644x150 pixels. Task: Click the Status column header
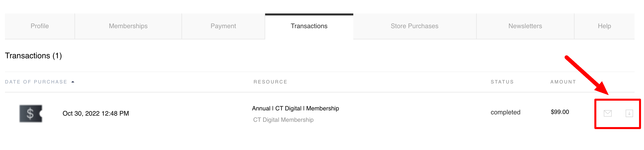click(x=502, y=82)
